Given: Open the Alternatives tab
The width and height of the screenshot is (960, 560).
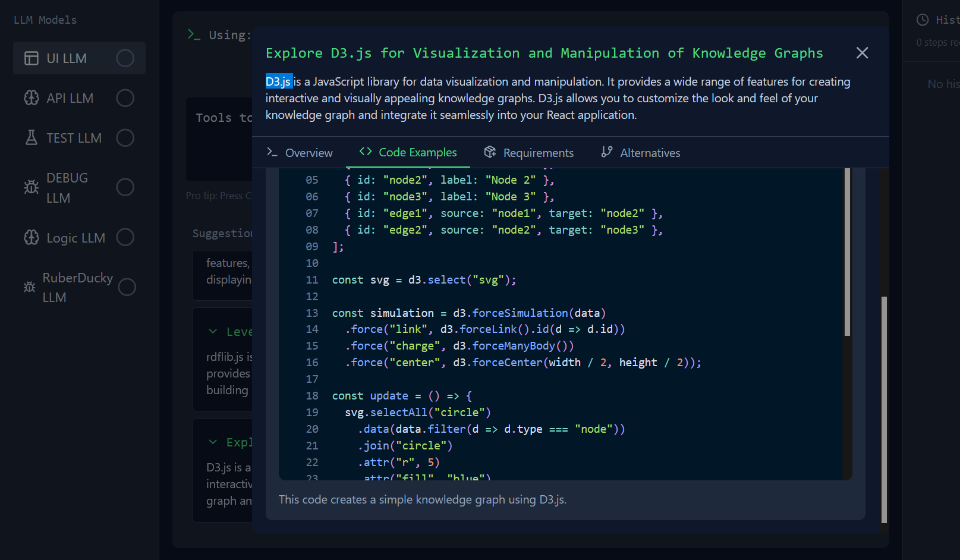Looking at the screenshot, I should pos(641,153).
